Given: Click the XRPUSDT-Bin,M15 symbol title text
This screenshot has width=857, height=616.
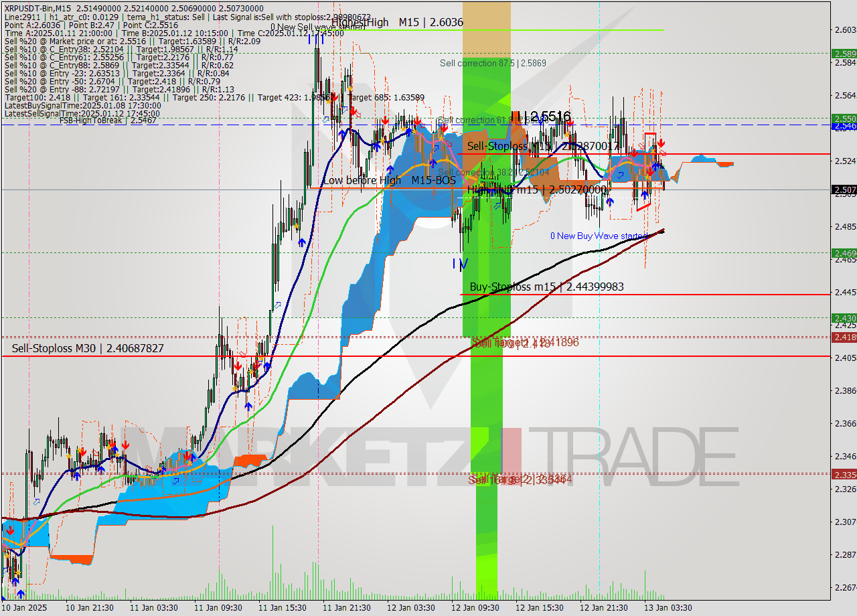Looking at the screenshot, I should point(38,9).
